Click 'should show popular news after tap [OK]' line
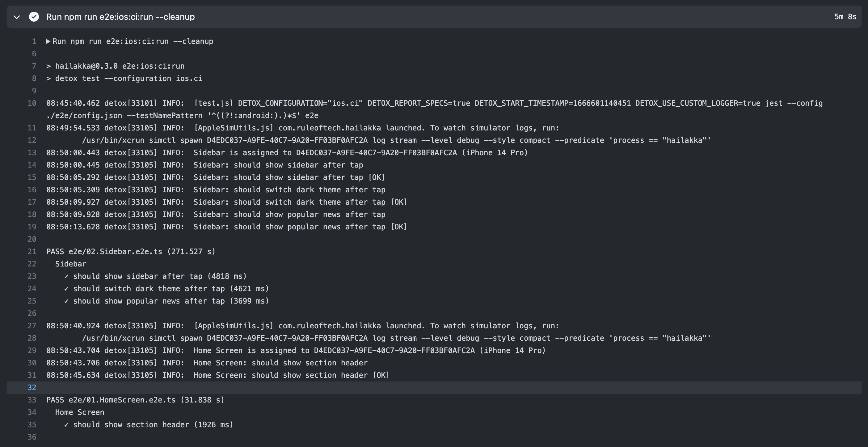Viewport: 868px width, 447px height. tap(227, 227)
